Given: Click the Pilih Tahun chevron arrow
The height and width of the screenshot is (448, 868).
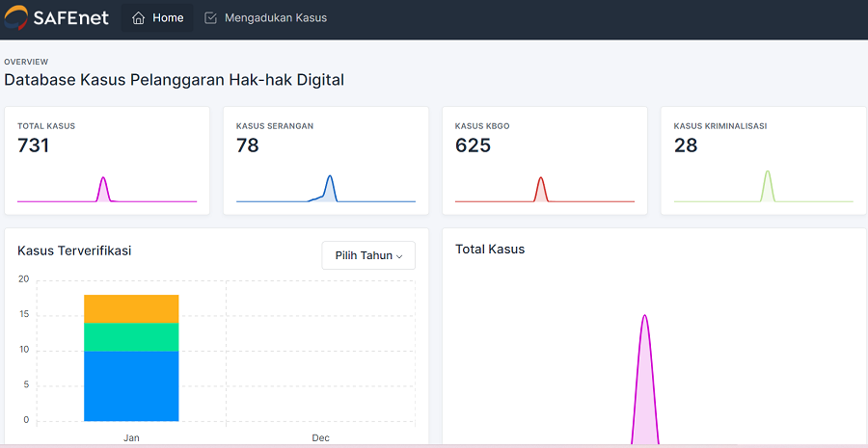Looking at the screenshot, I should (399, 256).
